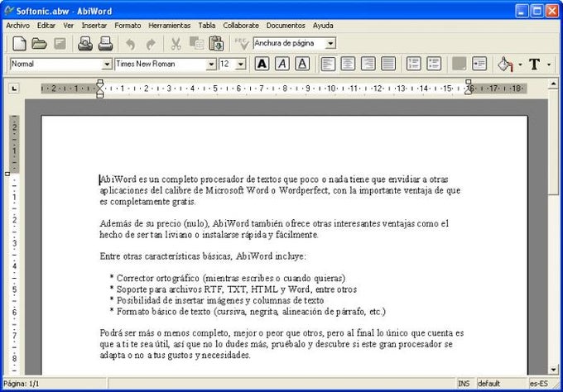Image resolution: width=563 pixels, height=392 pixels.
Task: Click vertical scrollbar down arrow
Action: (553, 370)
